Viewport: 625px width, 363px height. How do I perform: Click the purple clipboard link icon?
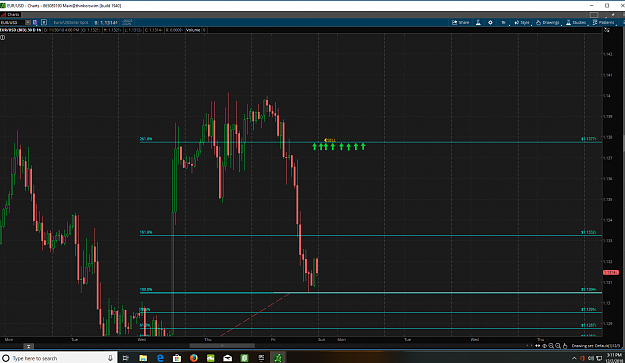[x=35, y=23]
